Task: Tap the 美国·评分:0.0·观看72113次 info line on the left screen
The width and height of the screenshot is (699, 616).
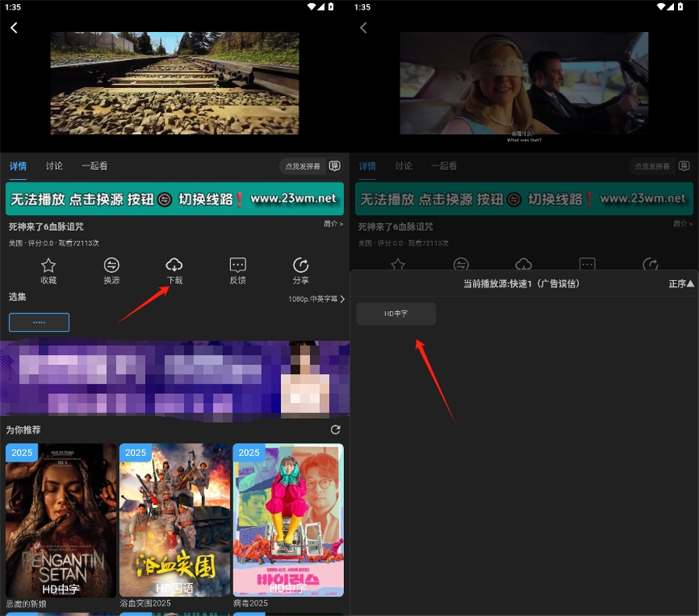Action: coord(54,243)
